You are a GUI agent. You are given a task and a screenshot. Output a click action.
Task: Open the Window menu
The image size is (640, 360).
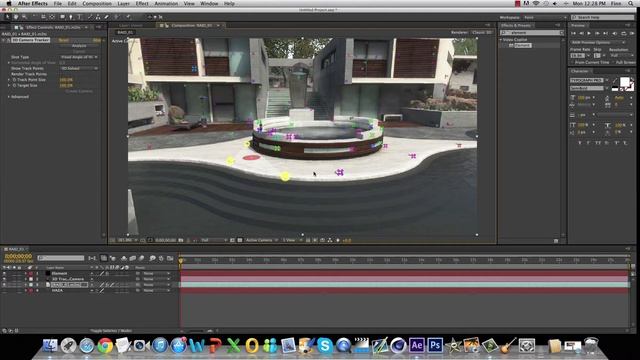[209, 3]
